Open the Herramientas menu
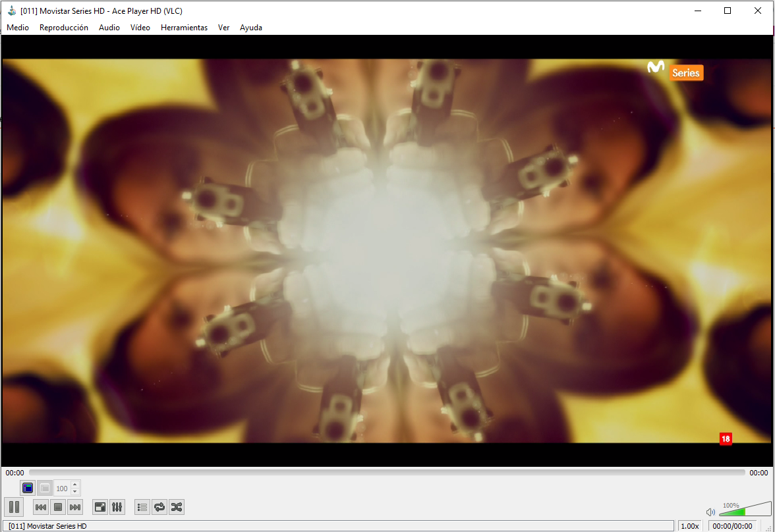This screenshot has width=775, height=532. [x=184, y=28]
